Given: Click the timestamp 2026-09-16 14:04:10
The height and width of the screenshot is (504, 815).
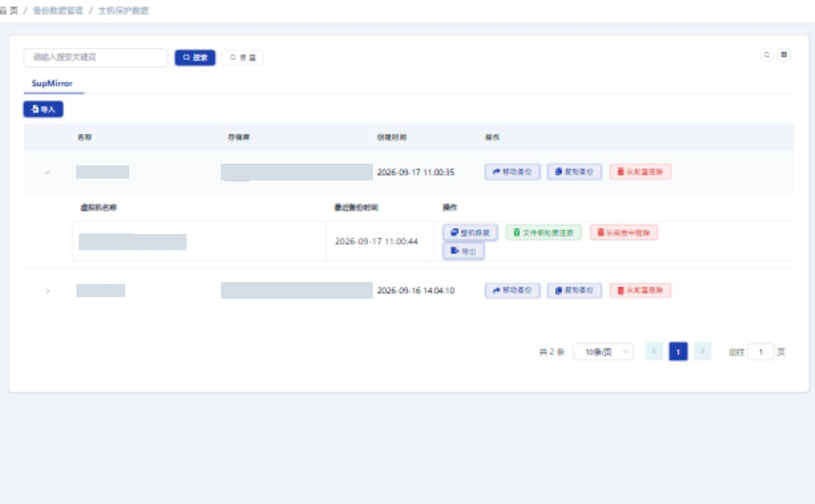Looking at the screenshot, I should (x=416, y=291).
